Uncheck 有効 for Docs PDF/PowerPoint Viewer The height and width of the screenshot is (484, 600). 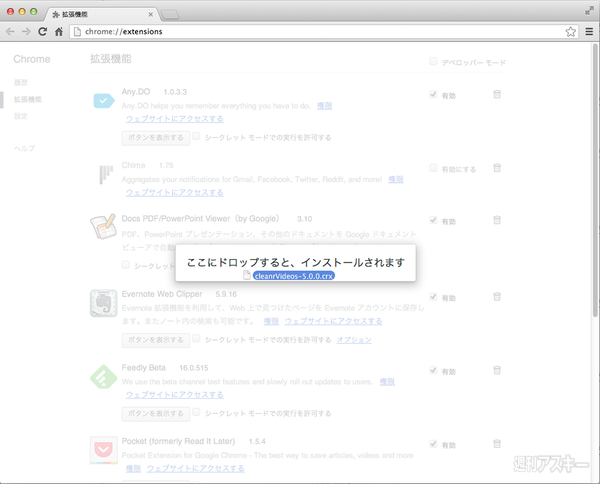point(433,220)
